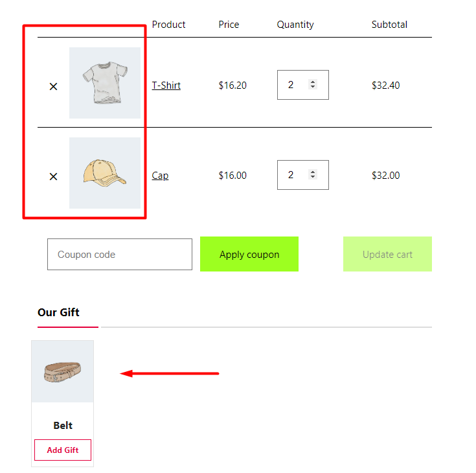Click the Subtotal column header
This screenshot has width=476, height=473.
[x=389, y=25]
